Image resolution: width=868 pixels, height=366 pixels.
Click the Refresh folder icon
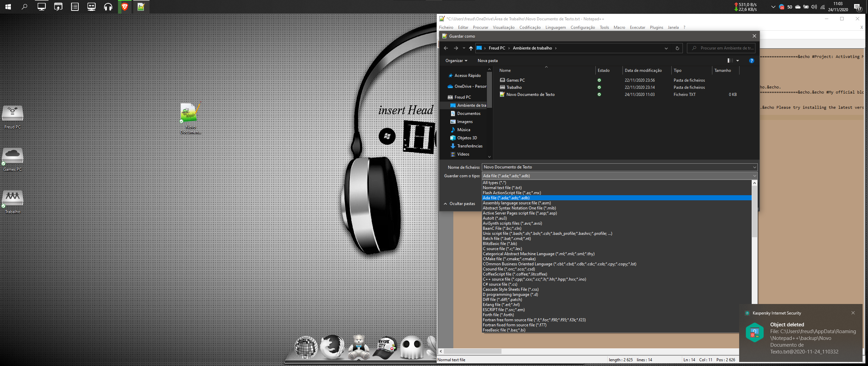coord(677,48)
